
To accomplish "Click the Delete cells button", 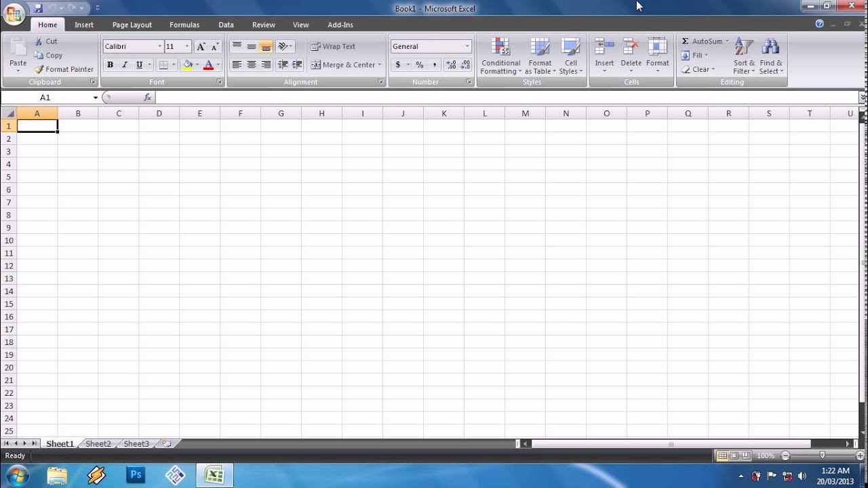I will coord(631,56).
